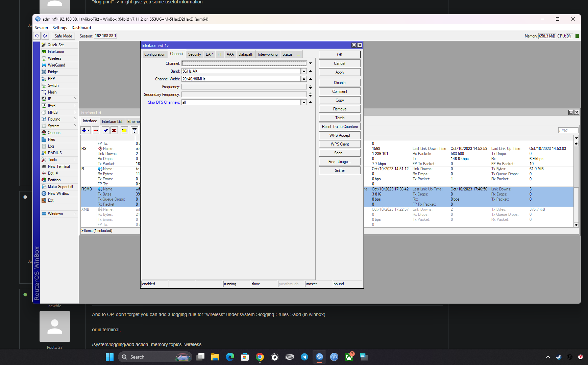The width and height of the screenshot is (588, 365).
Task: Open the Log sidebar entry
Action: click(x=51, y=146)
